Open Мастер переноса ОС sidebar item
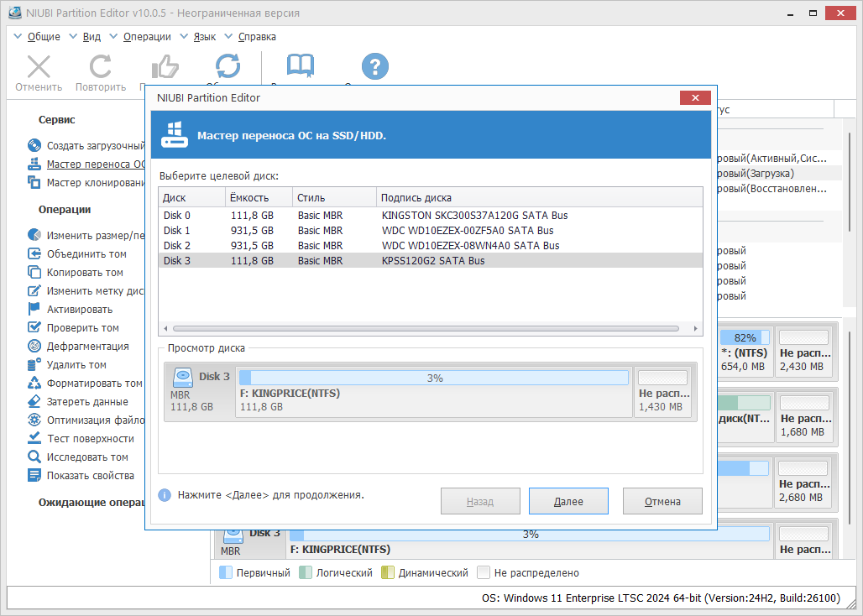 point(96,164)
